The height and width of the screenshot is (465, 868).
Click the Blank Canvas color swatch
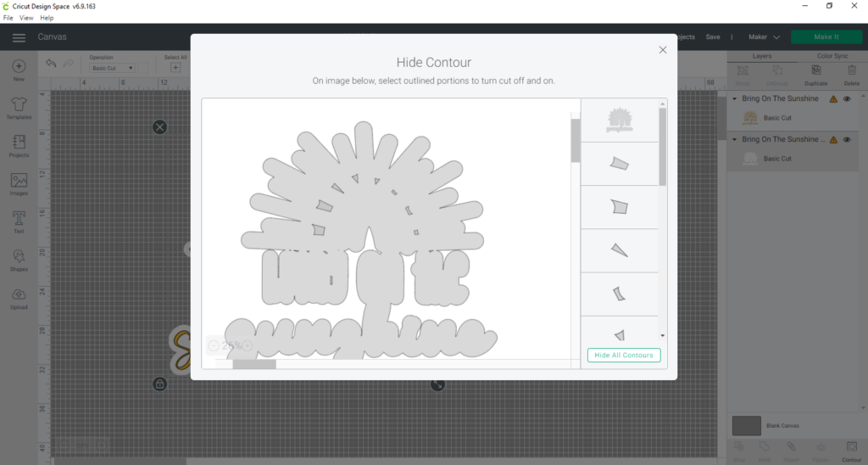pos(747,426)
